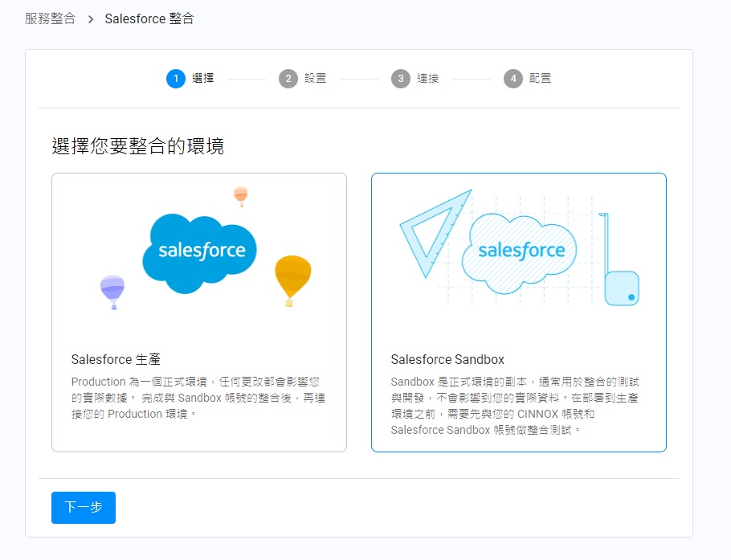Click the step 3 circle icon
731x560 pixels.
(x=401, y=78)
